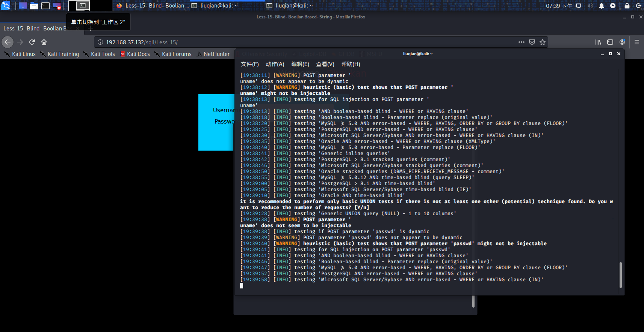This screenshot has width=644, height=332.
Task: Launch terminal emulator from panel
Action: tap(45, 6)
